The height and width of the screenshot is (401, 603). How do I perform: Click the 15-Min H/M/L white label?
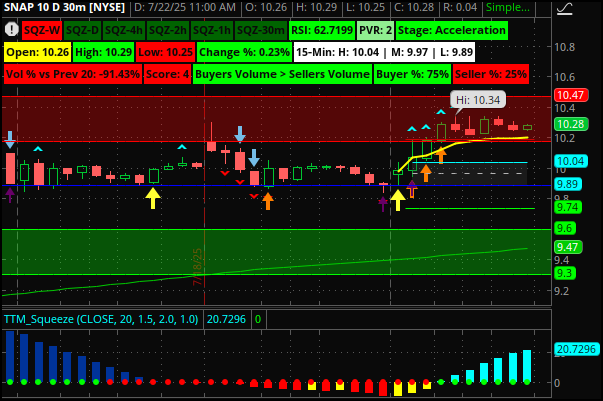pyautogui.click(x=384, y=52)
